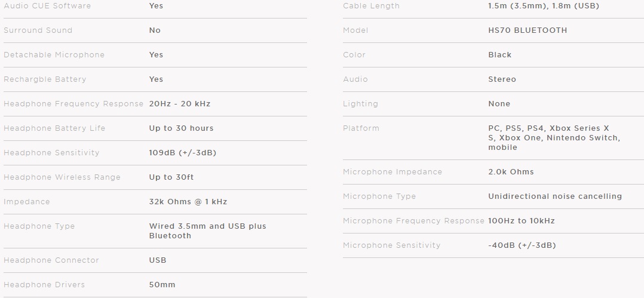Click the Audio CUE Software label
The height and width of the screenshot is (298, 644).
tap(47, 6)
